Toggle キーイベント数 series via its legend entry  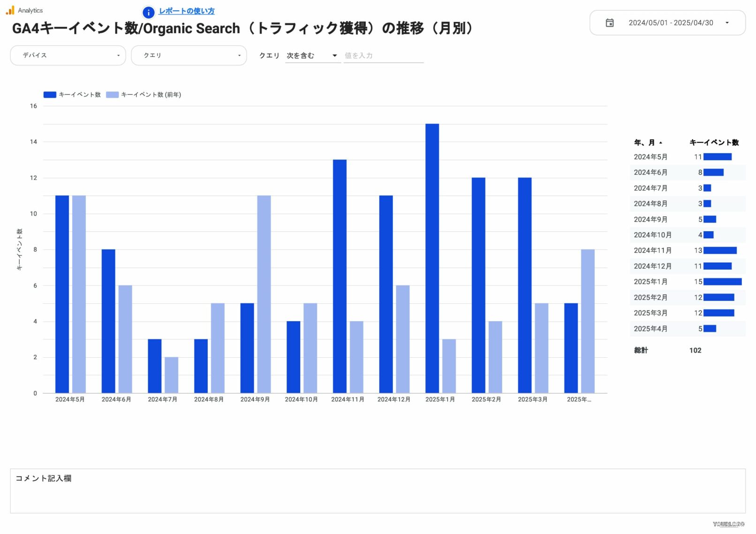click(80, 94)
